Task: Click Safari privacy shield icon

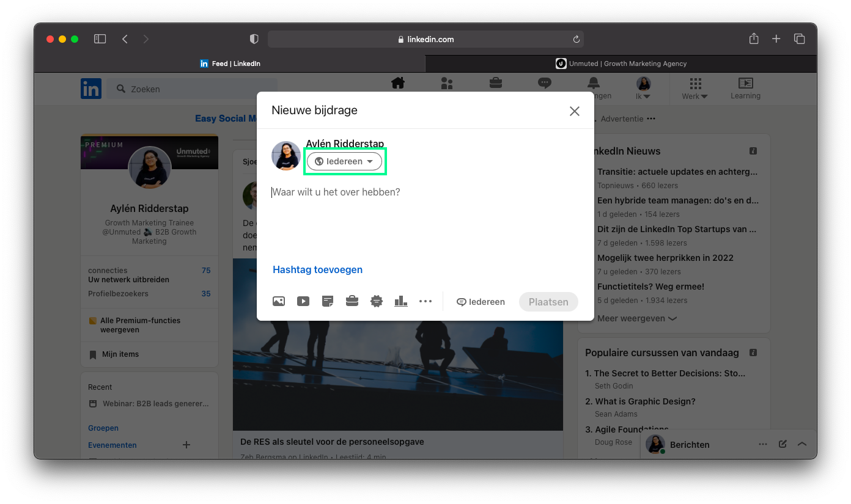Action: (254, 39)
